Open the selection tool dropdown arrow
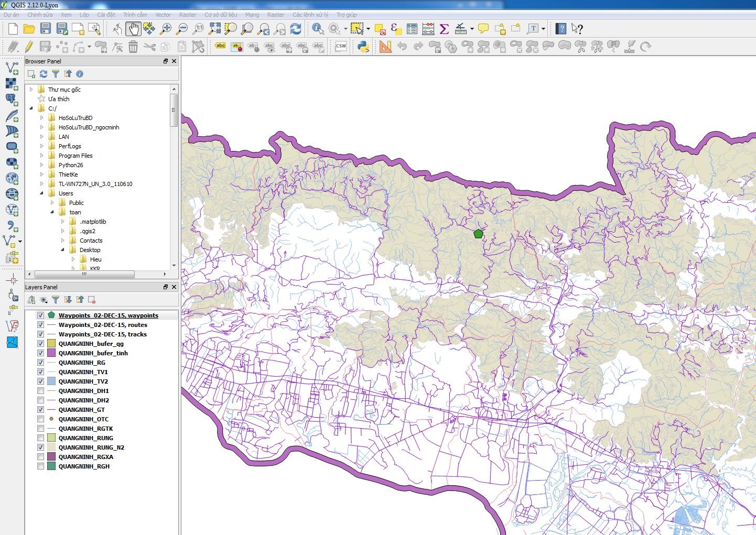Screen dimensions: 756x535 [x=368, y=29]
